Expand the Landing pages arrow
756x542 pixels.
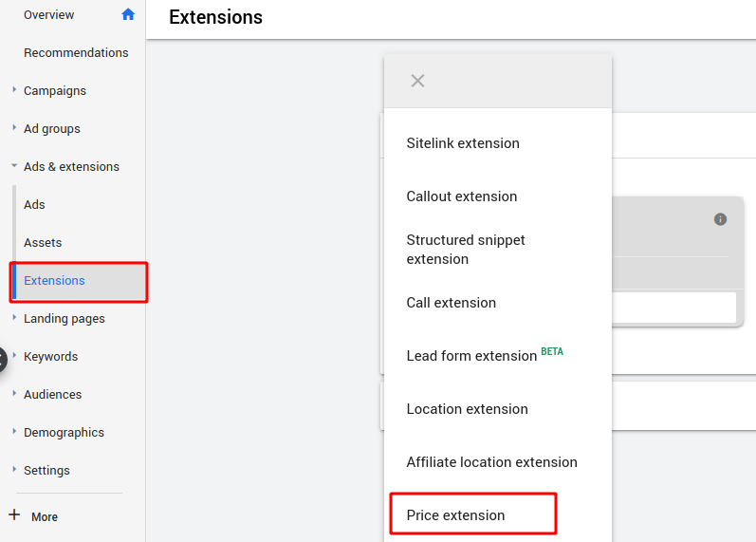14,318
